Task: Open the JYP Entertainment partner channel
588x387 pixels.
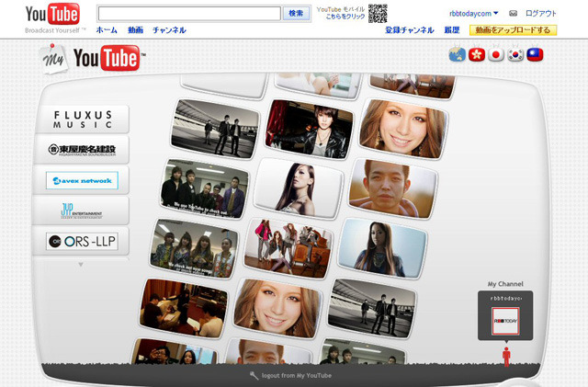Action: [82, 211]
